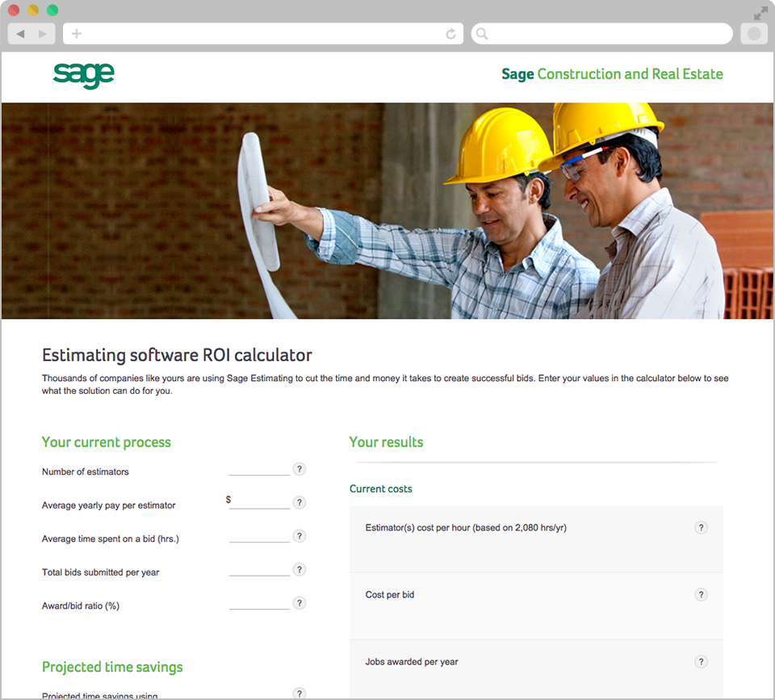Click Sage Construction and Real Estate header

click(x=612, y=74)
